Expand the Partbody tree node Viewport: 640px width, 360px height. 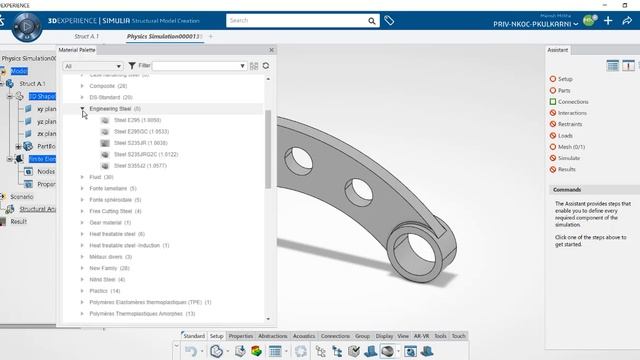pos(18,146)
